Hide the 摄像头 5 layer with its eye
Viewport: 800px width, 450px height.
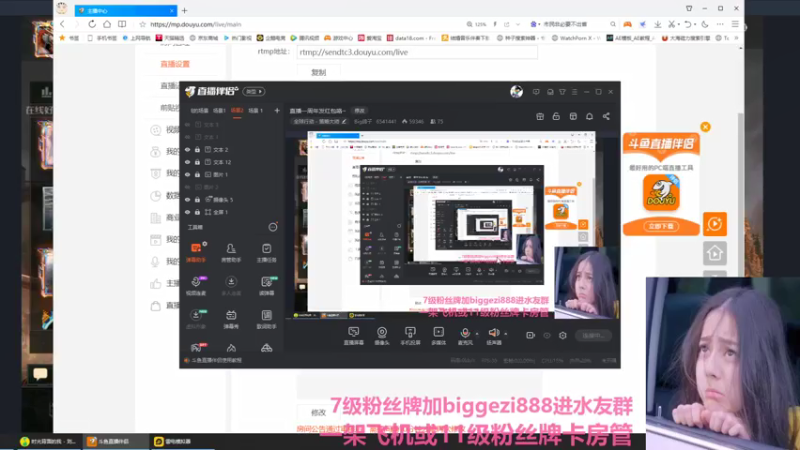point(187,199)
